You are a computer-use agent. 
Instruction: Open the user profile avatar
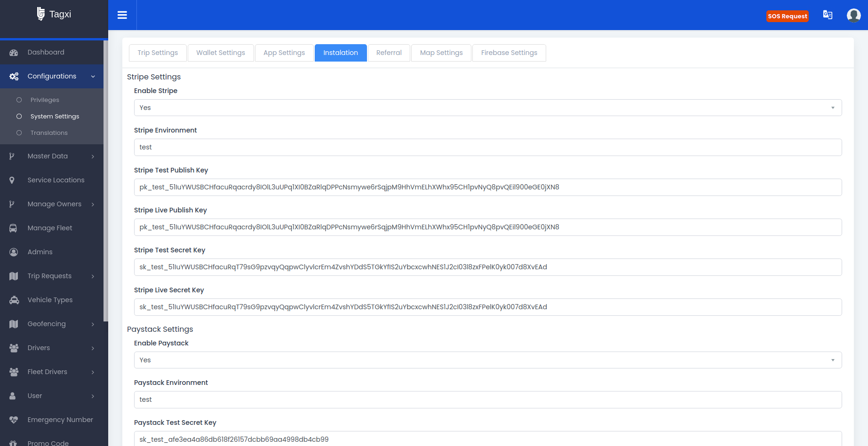coord(854,16)
